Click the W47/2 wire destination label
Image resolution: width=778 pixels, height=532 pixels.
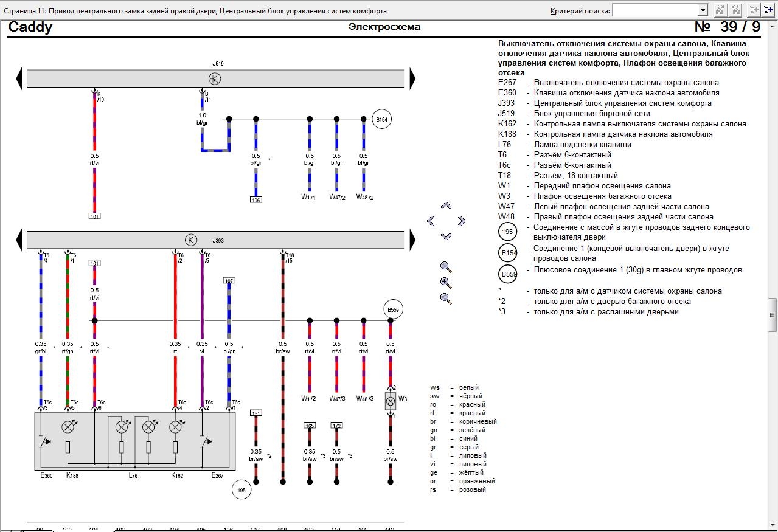[337, 196]
